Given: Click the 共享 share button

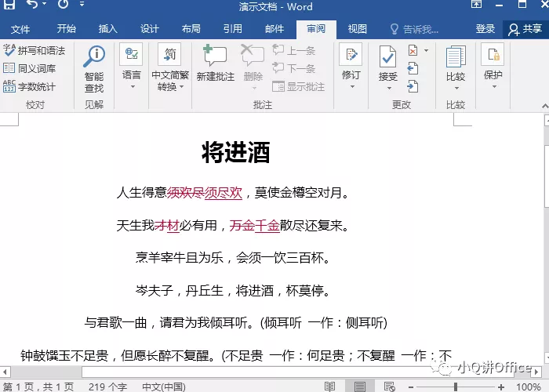Looking at the screenshot, I should 525,29.
